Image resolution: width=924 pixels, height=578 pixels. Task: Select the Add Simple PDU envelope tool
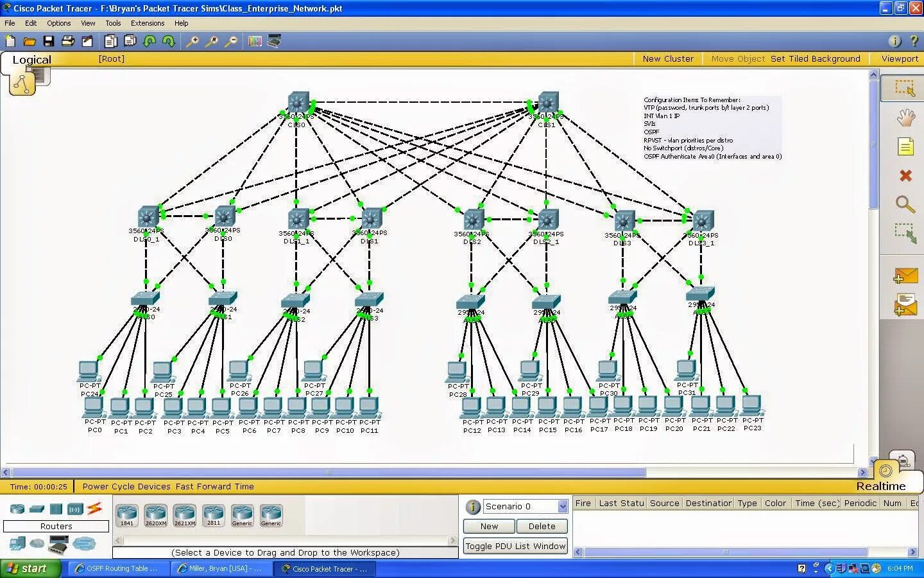click(x=905, y=276)
